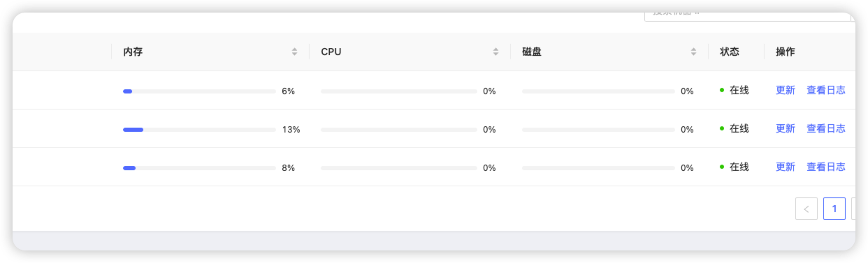
Task: Click the 8% memory progress bar
Action: [x=199, y=167]
